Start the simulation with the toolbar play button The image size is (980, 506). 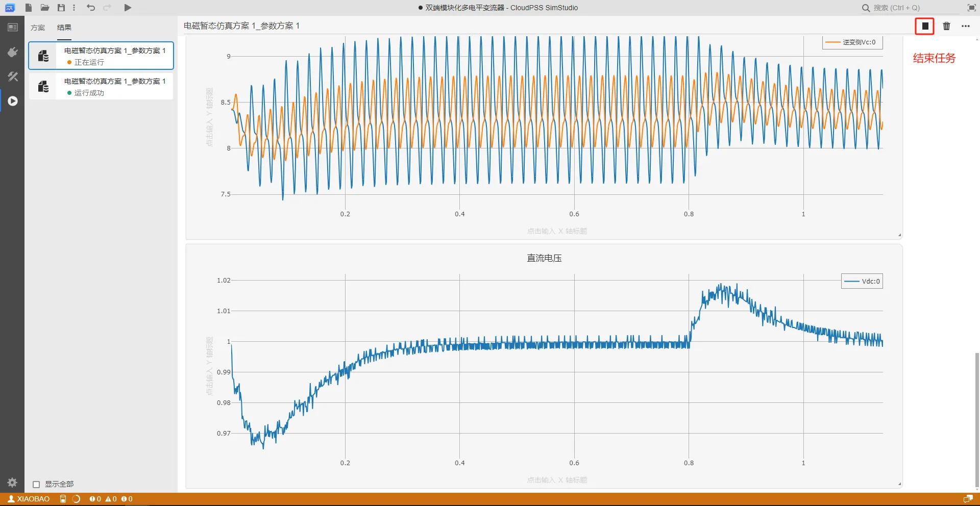coord(128,8)
